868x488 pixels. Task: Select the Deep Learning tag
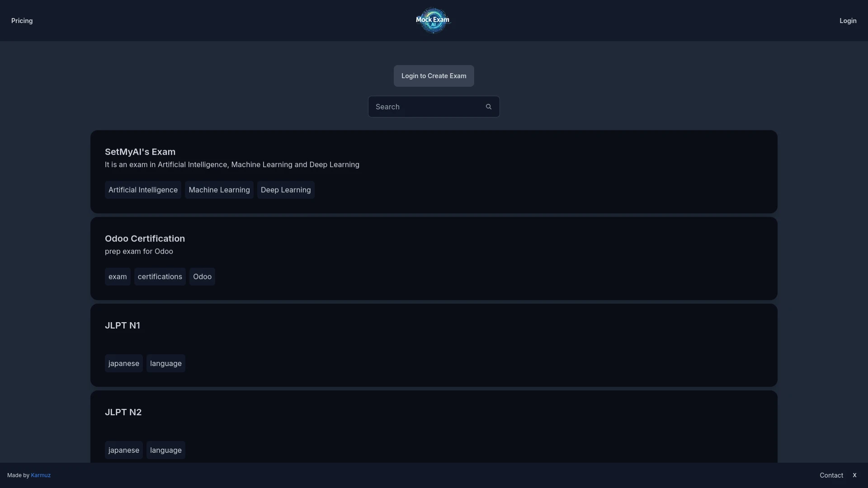285,190
